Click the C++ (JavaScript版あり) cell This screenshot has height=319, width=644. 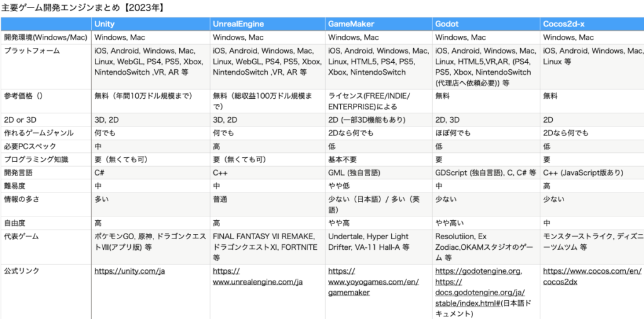[592, 172]
